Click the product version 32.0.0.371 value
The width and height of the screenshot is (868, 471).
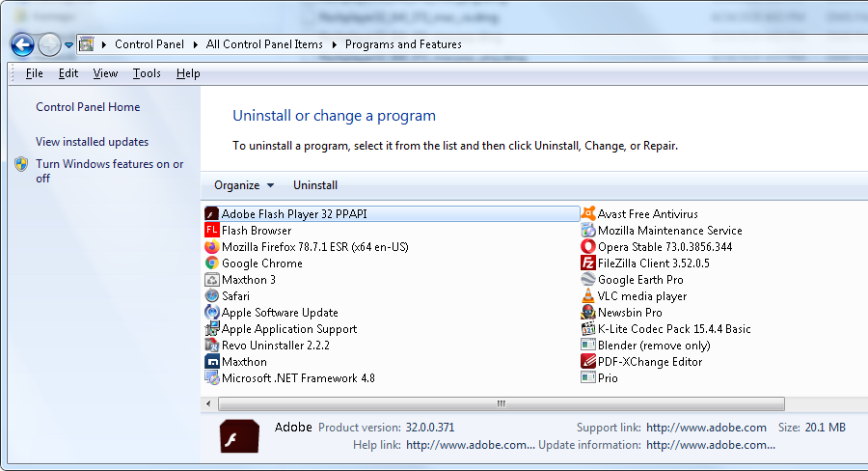[430, 428]
